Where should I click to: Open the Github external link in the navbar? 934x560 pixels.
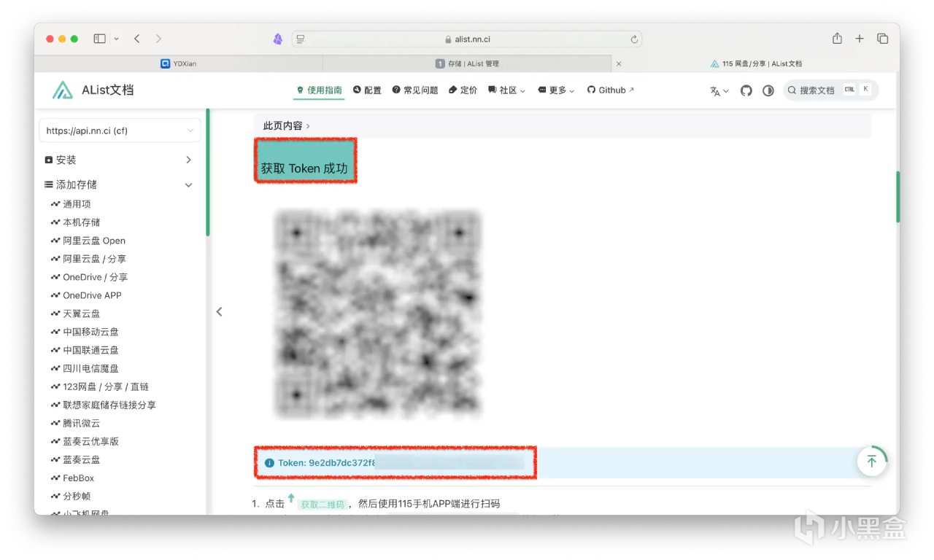pyautogui.click(x=611, y=90)
